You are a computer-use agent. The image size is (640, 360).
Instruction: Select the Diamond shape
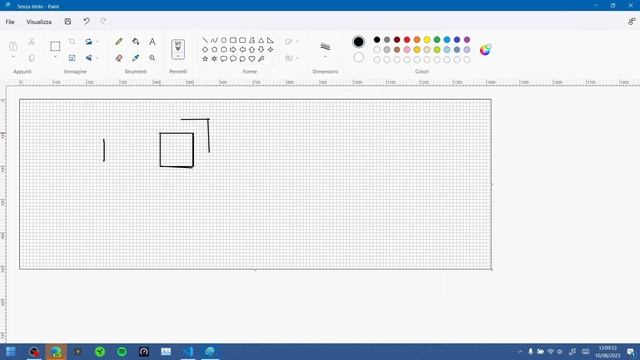coord(205,49)
